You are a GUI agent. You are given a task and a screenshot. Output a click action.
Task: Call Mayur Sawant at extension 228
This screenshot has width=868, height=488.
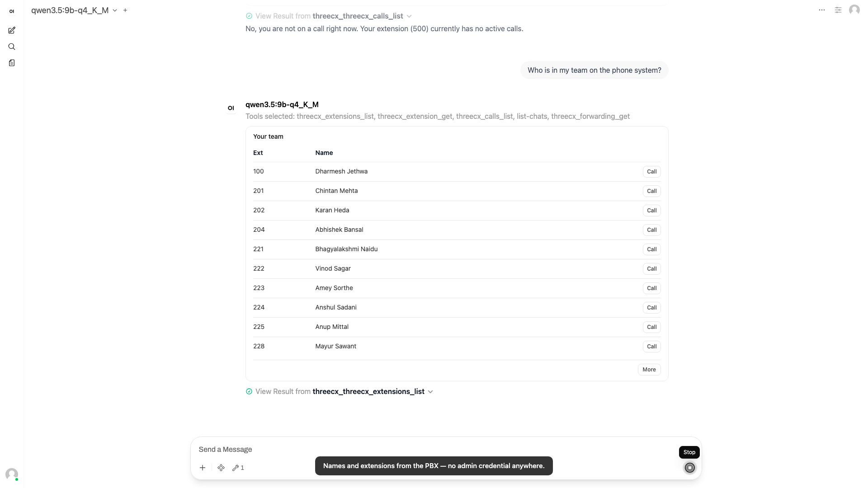point(651,347)
